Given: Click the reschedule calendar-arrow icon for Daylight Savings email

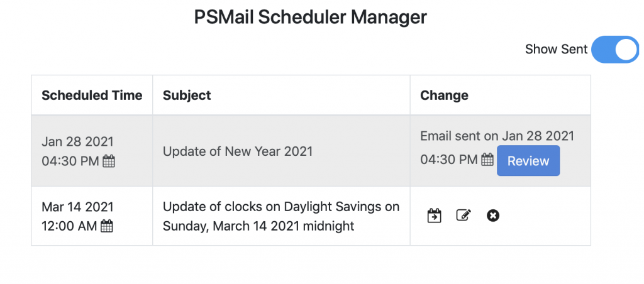Looking at the screenshot, I should point(434,216).
